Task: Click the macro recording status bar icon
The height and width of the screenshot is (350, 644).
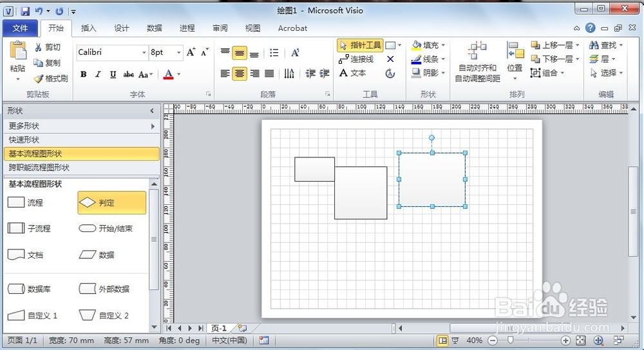Action: 263,340
